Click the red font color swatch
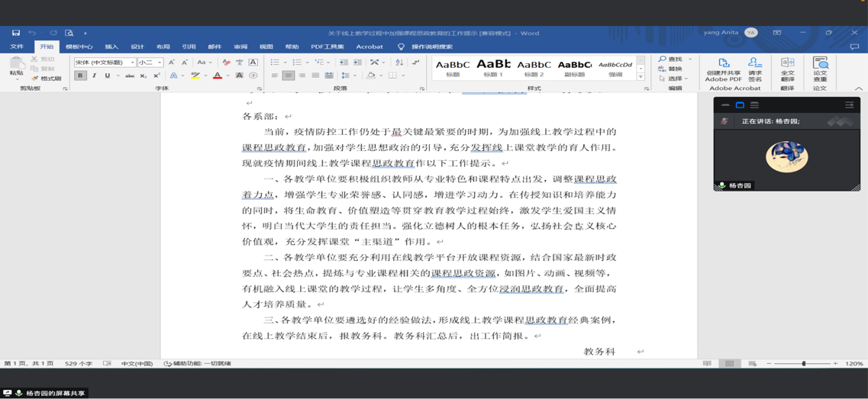868x399 pixels. point(218,76)
